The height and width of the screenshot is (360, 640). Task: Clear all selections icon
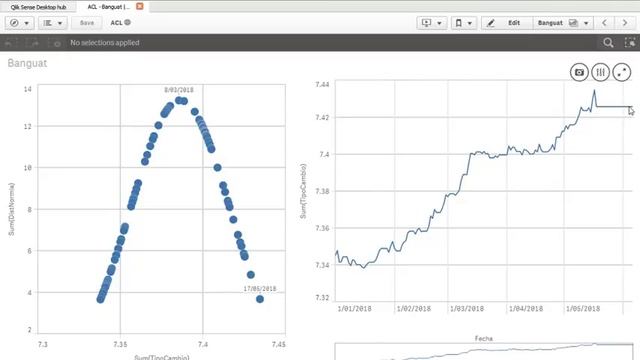click(x=55, y=42)
